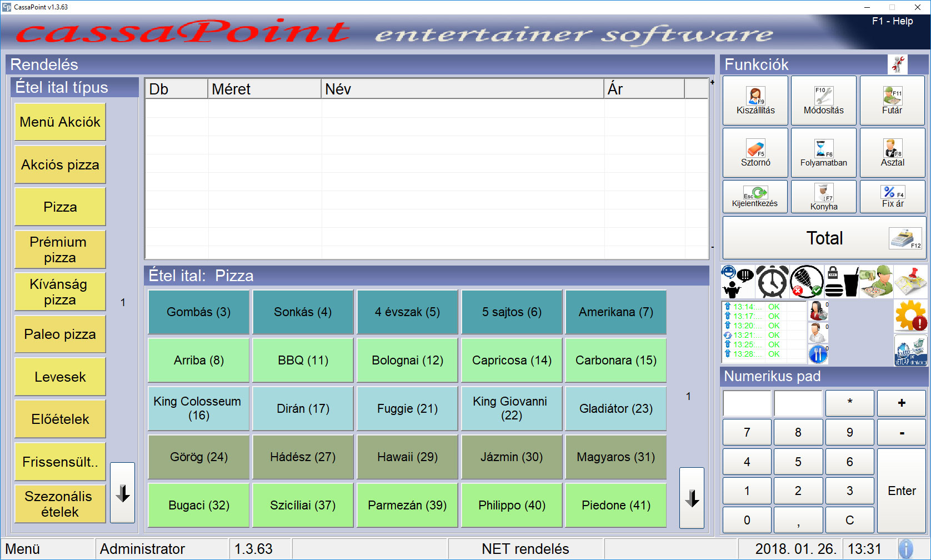Click the headset operator icon
The image size is (931, 560).
pos(818,333)
